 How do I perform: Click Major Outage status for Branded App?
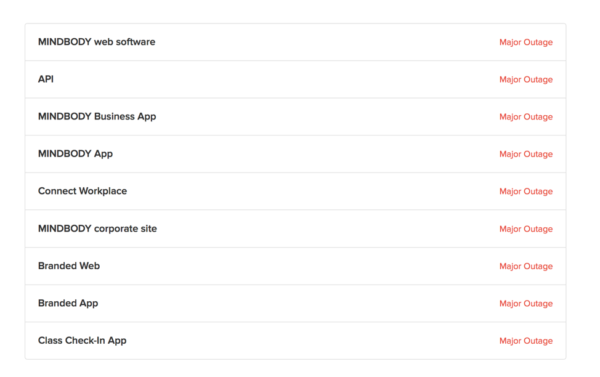pyautogui.click(x=526, y=304)
